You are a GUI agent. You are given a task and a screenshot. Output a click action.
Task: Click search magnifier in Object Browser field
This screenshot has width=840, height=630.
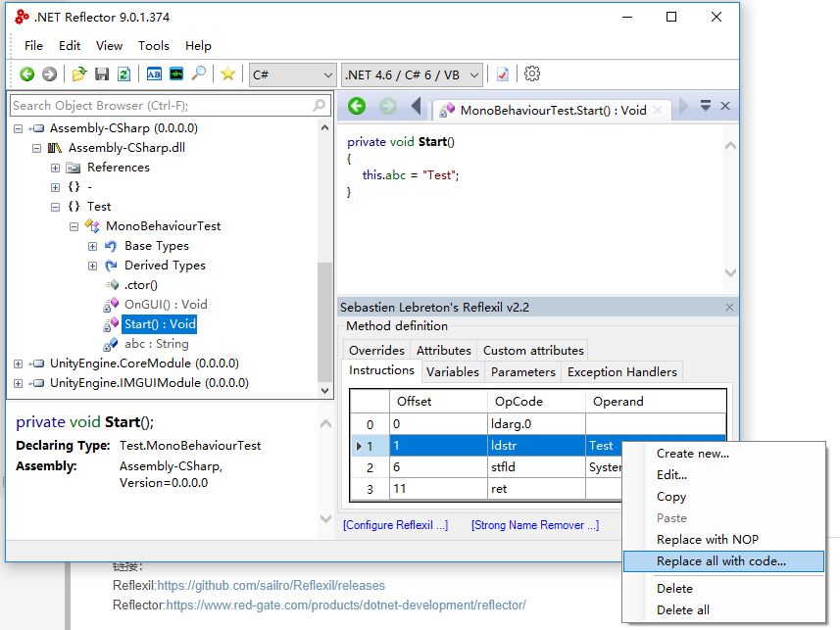(x=320, y=105)
